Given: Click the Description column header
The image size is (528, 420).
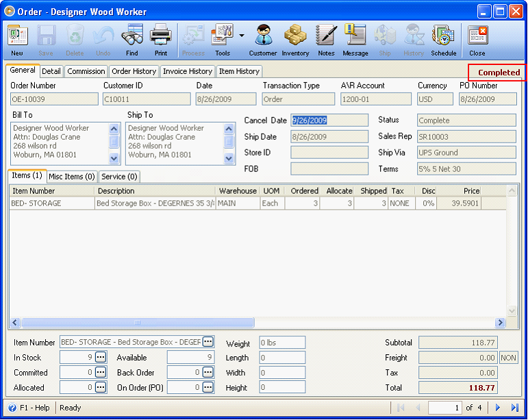Looking at the screenshot, I should (x=155, y=191).
